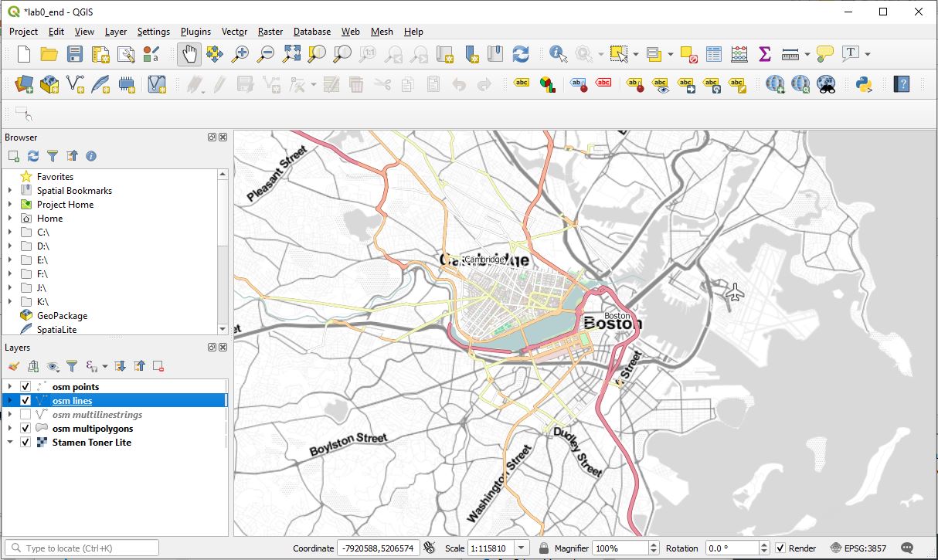Toggle visibility of osm points layer
The image size is (938, 560).
tap(25, 387)
